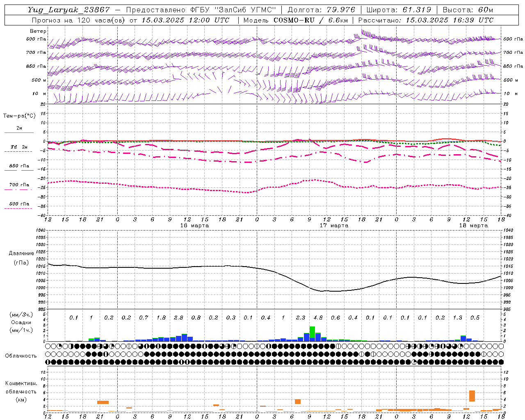Click the 1.3 three-hour precipitation value
525x420 pixels.
pyautogui.click(x=457, y=317)
